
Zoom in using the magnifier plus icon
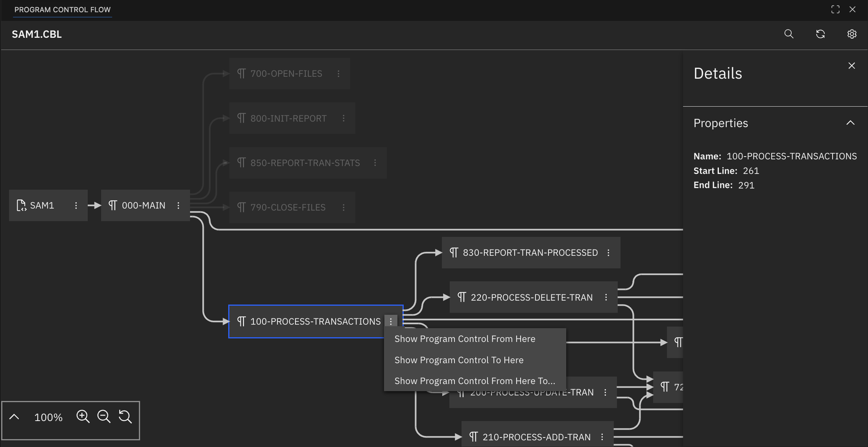tap(83, 416)
